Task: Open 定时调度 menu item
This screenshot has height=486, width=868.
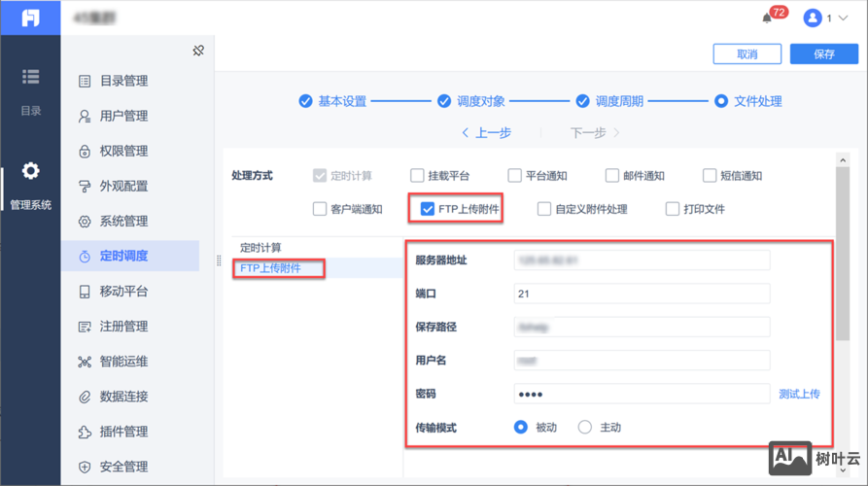Action: pos(130,256)
